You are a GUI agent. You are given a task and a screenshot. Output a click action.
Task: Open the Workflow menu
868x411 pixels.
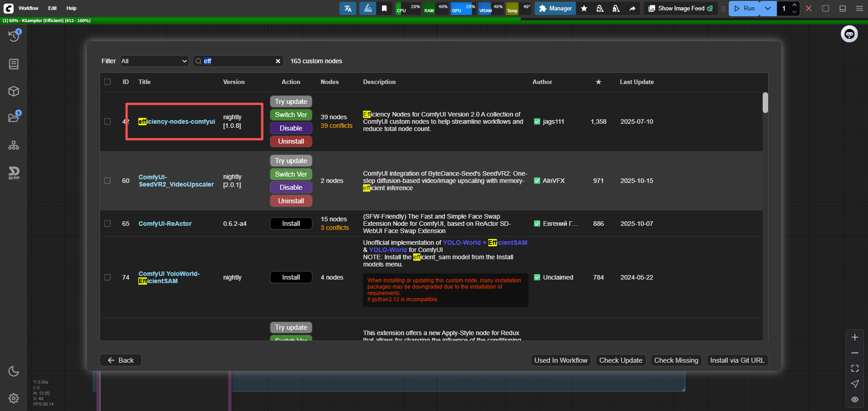coord(28,8)
